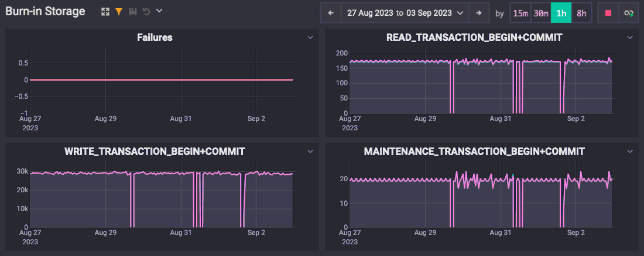Expand the dashboard options chevron after undo

tap(159, 11)
